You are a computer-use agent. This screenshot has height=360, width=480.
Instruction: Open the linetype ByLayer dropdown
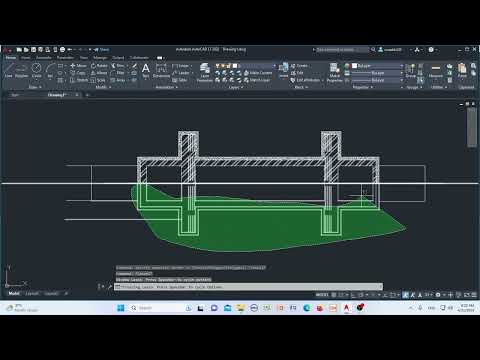pyautogui.click(x=378, y=80)
